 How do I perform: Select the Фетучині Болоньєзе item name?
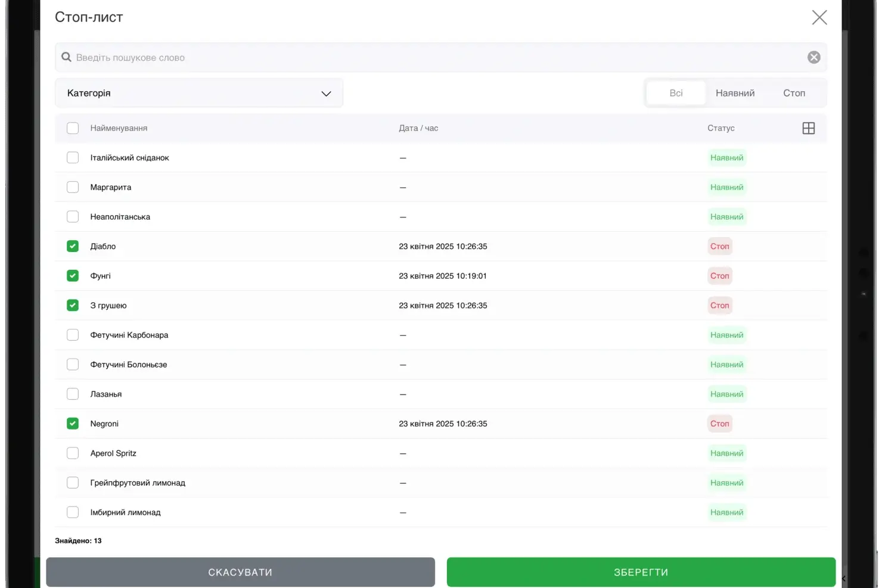click(129, 365)
